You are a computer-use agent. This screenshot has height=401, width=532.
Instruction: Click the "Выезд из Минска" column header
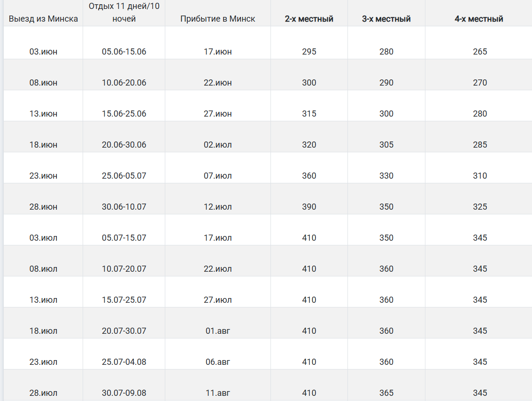(43, 19)
